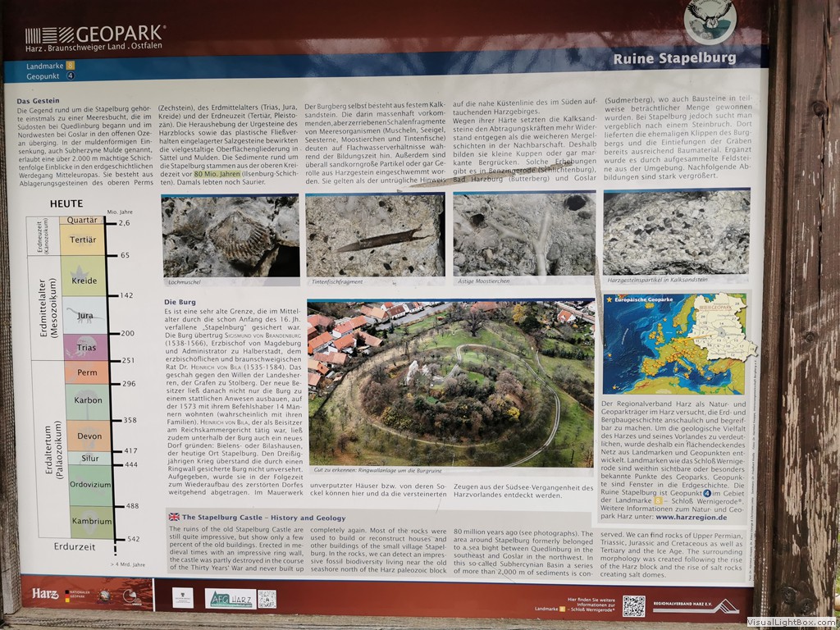Click the 'Harz . Braunschweiger Land . Ostfalen' subtitle

94,48
